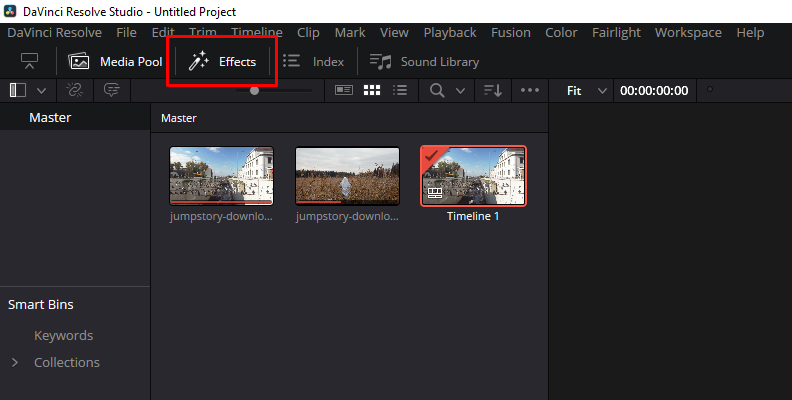The width and height of the screenshot is (792, 400).
Task: Open the three-dot options menu
Action: tap(530, 90)
